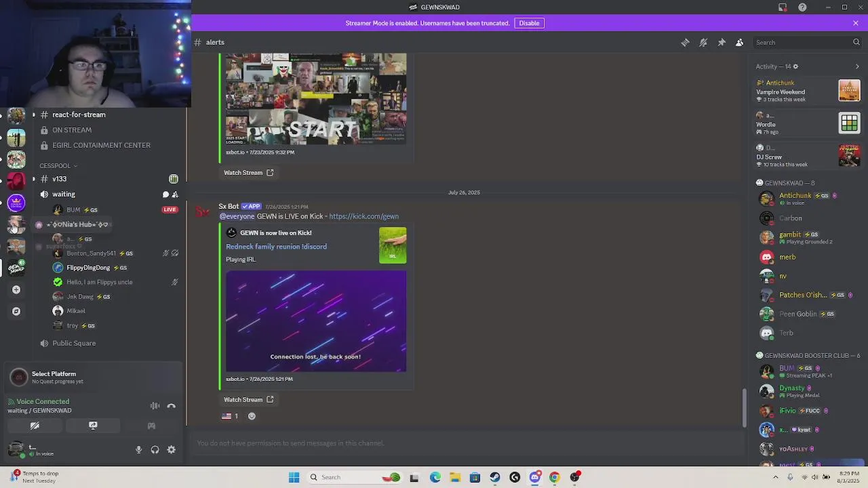Toggle the member list icon
This screenshot has height=488, width=868.
click(x=740, y=42)
